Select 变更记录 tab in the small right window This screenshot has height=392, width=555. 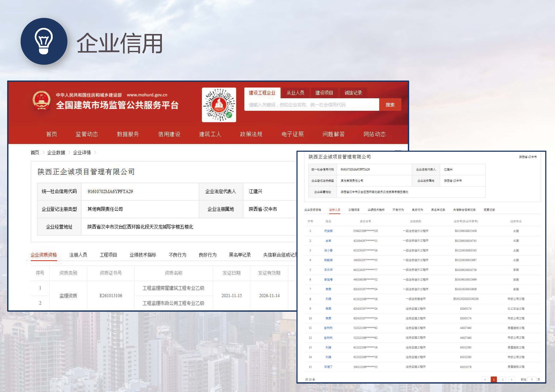click(489, 210)
